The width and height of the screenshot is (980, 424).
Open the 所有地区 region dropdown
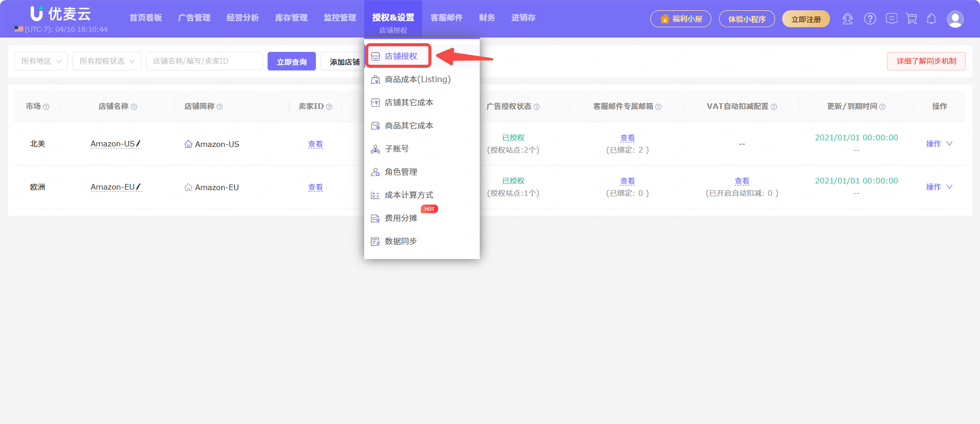click(41, 61)
